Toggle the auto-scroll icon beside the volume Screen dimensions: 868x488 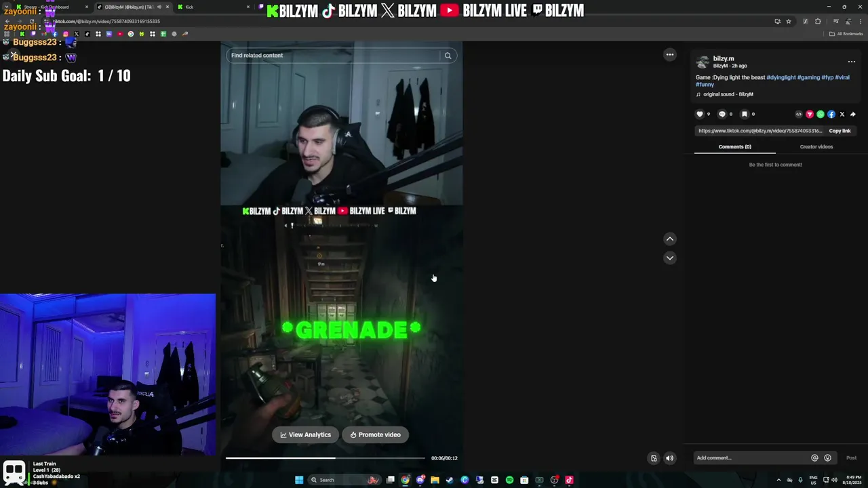tap(654, 458)
